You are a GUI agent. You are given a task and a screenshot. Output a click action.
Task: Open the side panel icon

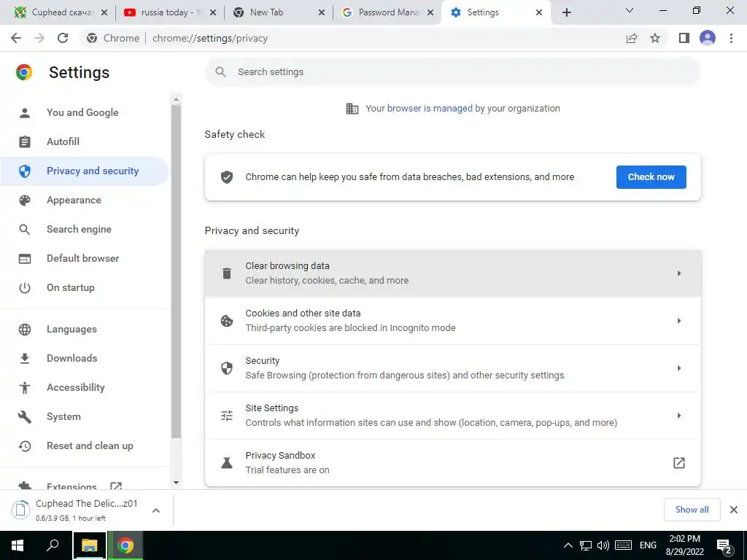point(684,38)
